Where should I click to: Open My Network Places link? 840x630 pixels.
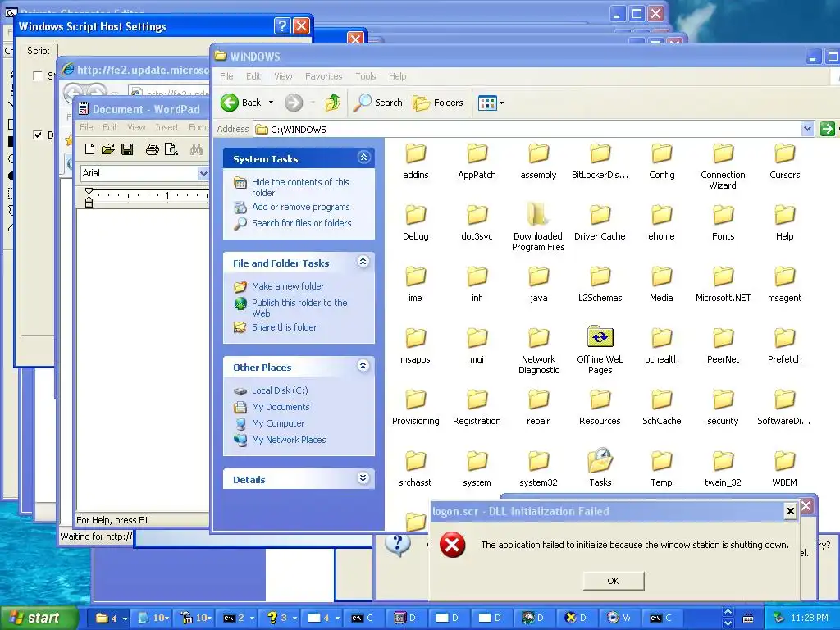(x=289, y=440)
